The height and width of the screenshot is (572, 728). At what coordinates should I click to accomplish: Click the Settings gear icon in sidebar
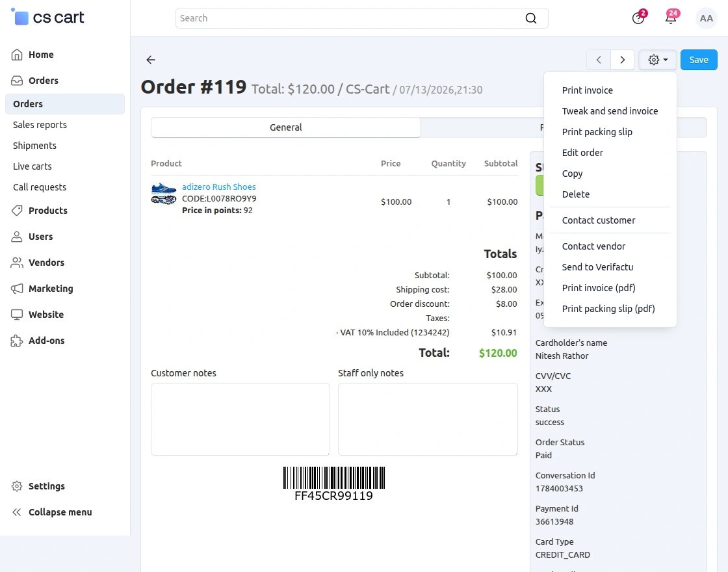[x=17, y=487]
